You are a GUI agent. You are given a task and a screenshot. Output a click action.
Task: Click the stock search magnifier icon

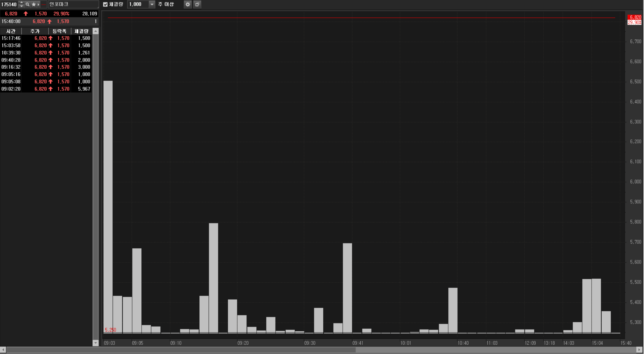point(27,4)
